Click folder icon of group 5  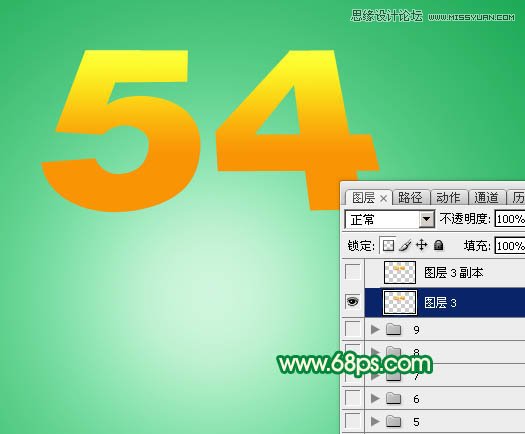[x=393, y=421]
